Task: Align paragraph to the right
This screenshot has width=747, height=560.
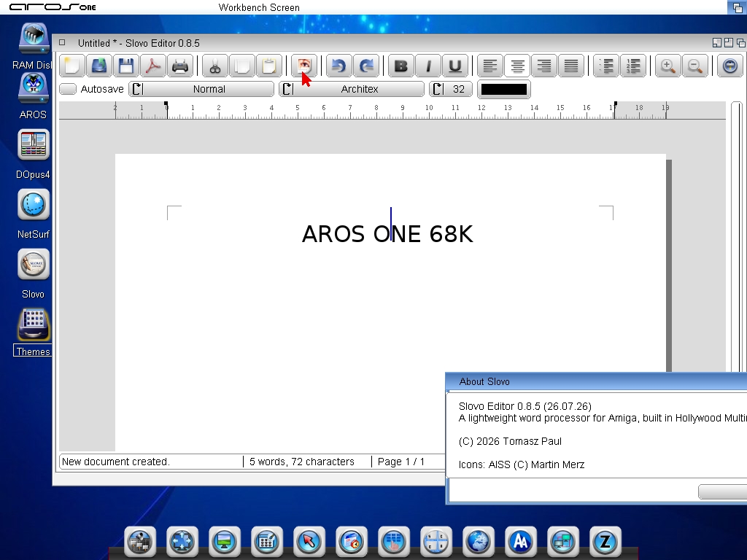Action: click(x=544, y=66)
